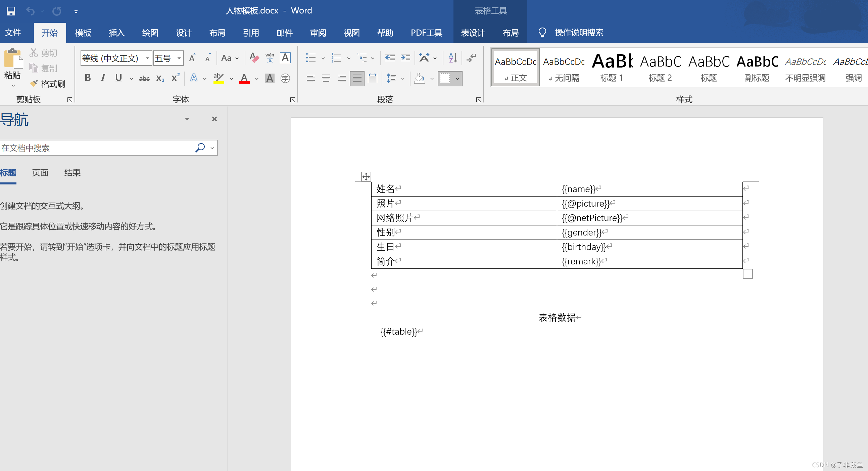Click Enclose Characters circled icon

click(x=285, y=78)
